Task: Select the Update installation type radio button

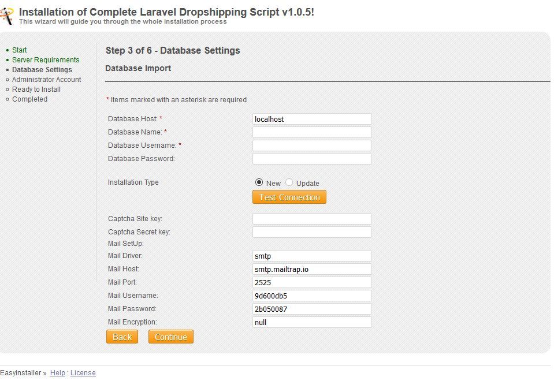Action: 289,182
